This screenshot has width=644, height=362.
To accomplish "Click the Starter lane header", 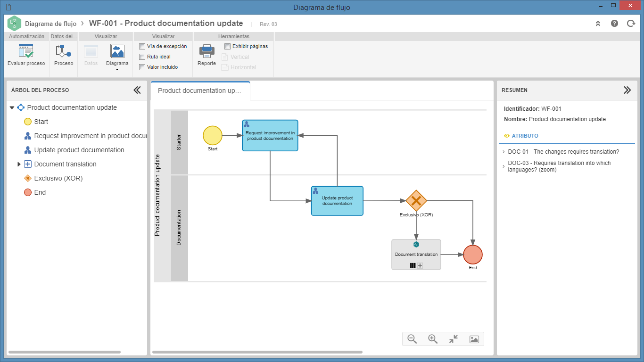I will pyautogui.click(x=179, y=142).
